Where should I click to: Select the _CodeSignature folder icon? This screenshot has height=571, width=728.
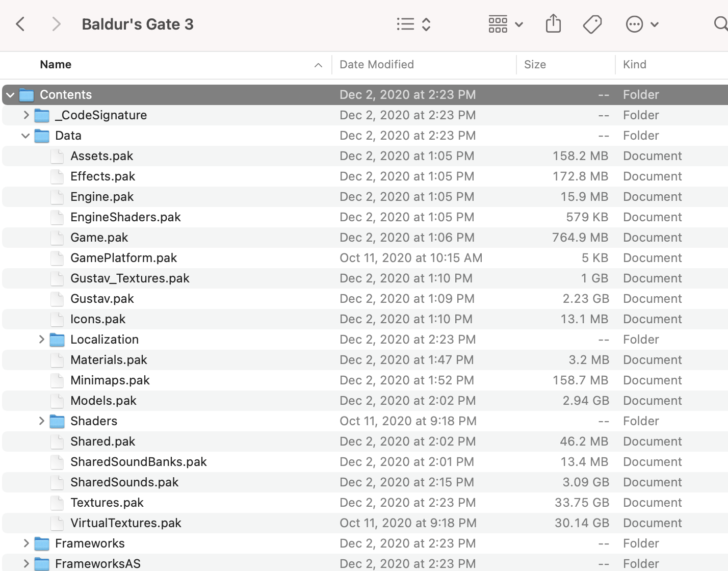click(x=42, y=115)
